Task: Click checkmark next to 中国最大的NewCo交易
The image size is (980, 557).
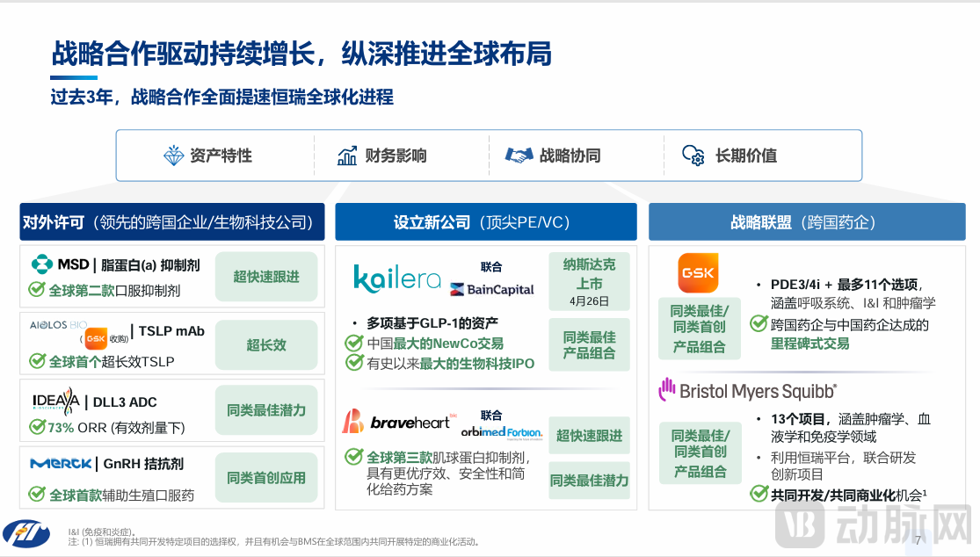Action: coord(353,343)
